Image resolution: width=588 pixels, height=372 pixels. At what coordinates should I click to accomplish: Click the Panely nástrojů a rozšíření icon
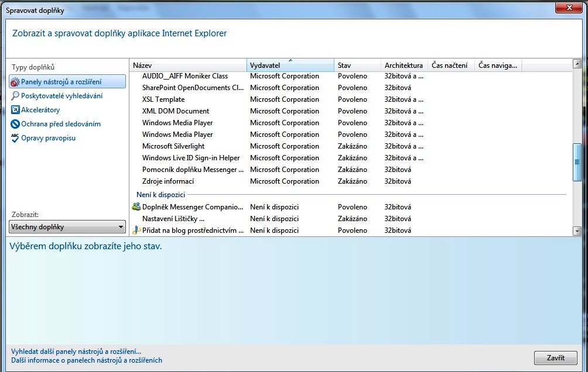[x=15, y=82]
